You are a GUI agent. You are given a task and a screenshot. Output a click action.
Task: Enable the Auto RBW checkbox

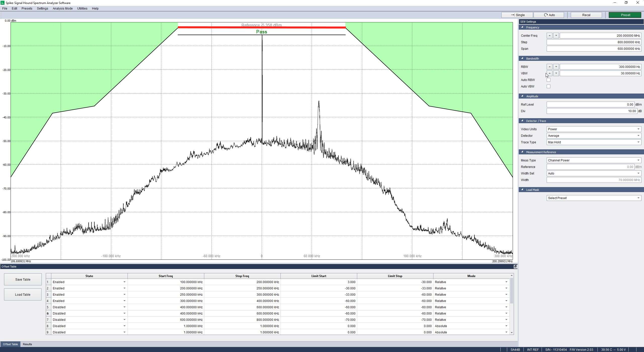click(548, 80)
